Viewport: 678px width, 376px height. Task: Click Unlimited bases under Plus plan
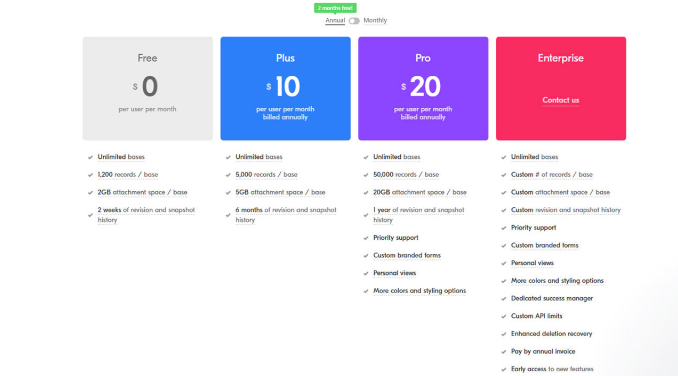(259, 157)
